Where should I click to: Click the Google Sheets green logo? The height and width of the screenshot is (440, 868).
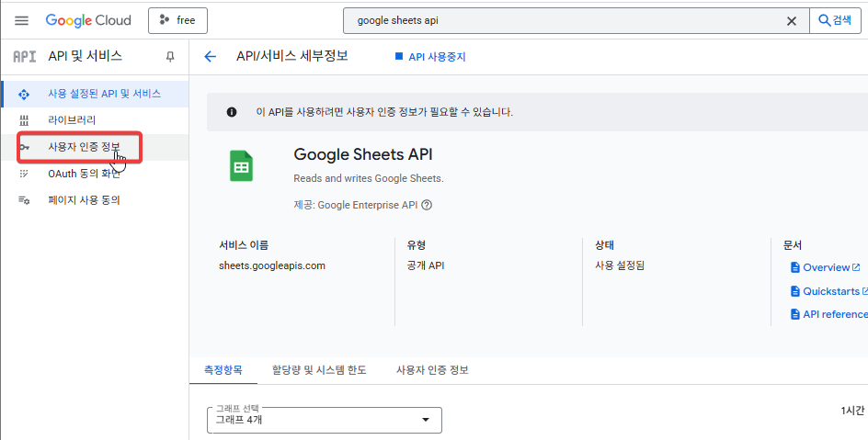tap(241, 166)
